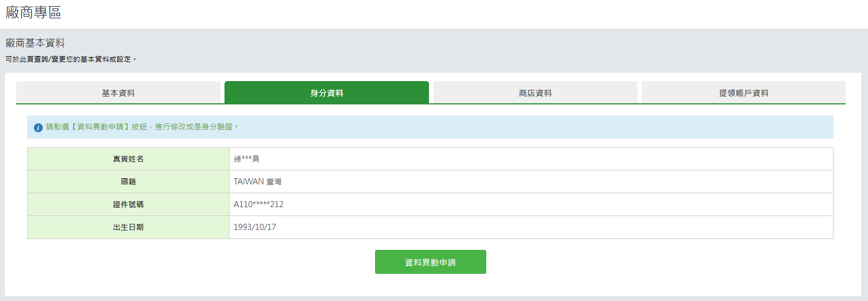The image size is (868, 301).
Task: Click the 真實姓名 label cell
Action: point(128,159)
